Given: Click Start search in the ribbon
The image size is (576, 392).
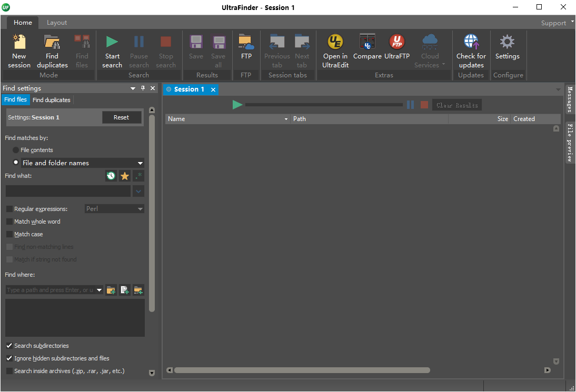Looking at the screenshot, I should (112, 51).
